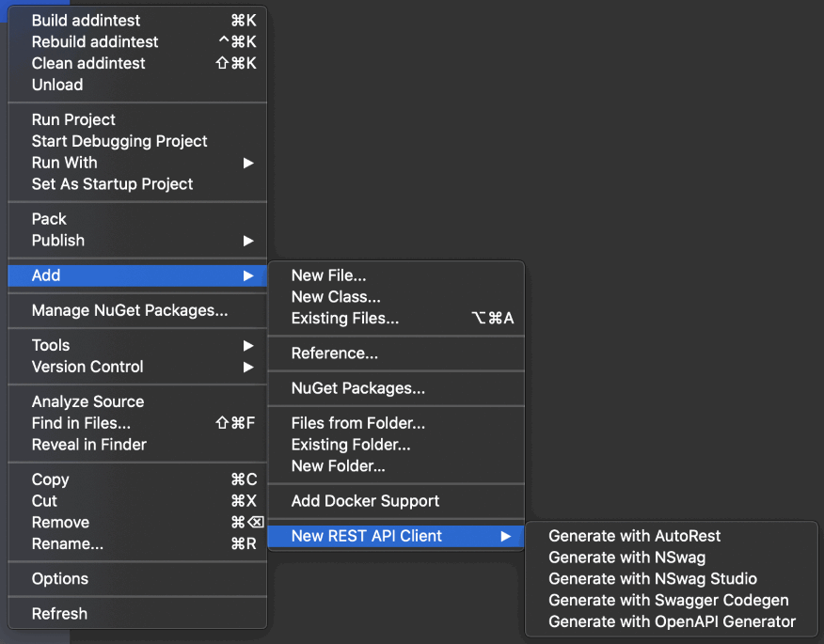
Task: Select Build addintest menu item
Action: click(137, 21)
